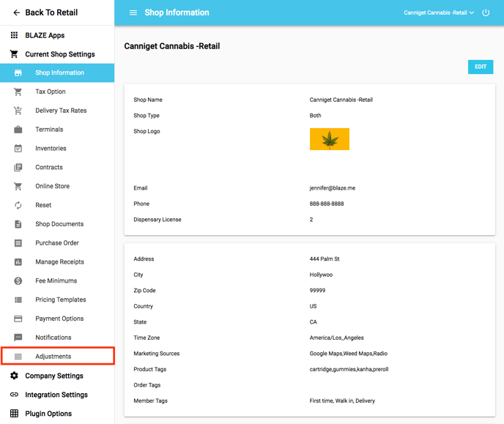
Task: Toggle the hamburger menu in header
Action: (133, 12)
